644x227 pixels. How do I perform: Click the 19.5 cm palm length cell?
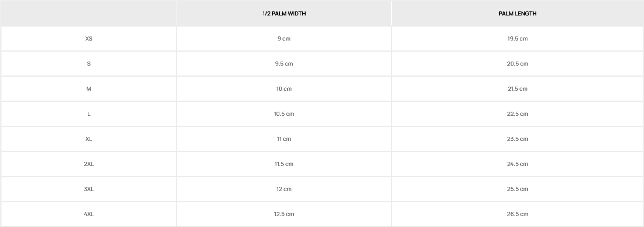517,39
